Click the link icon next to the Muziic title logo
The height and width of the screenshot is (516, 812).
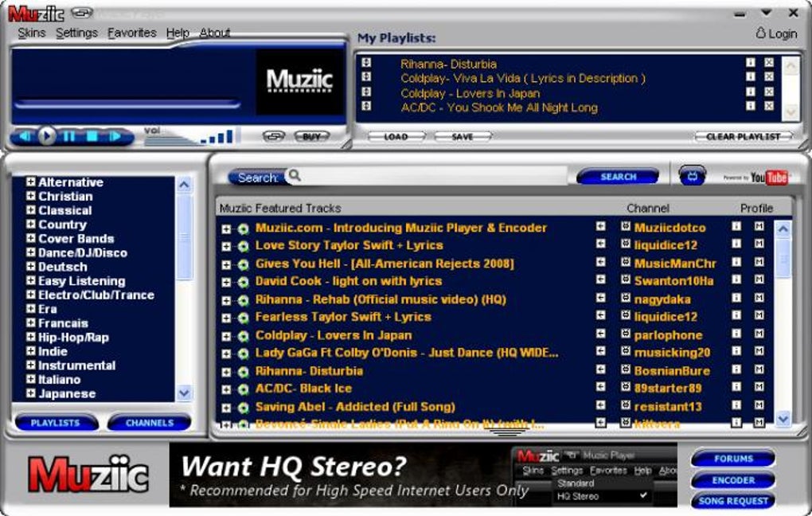(81, 12)
